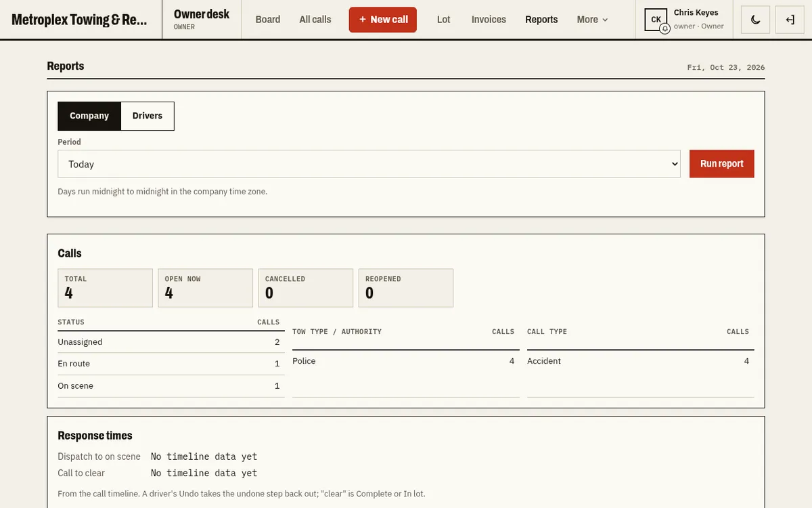Open the Board page
This screenshot has width=812, height=508.
268,20
